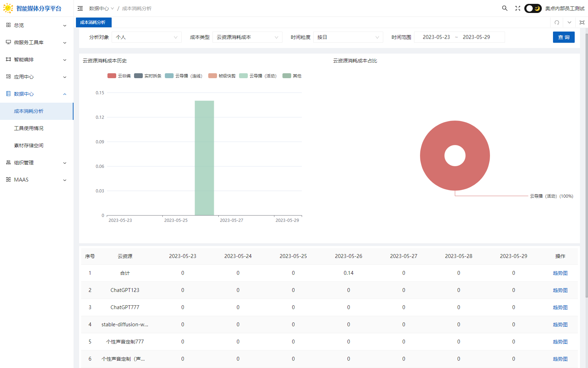The image size is (588, 368).
Task: Expand the 智能编排 sidebar chevron
Action: pyautogui.click(x=65, y=60)
